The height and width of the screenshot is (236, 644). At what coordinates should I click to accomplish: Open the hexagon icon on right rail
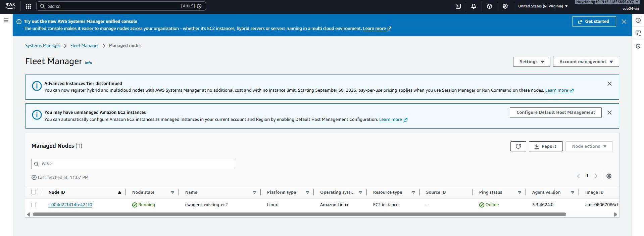point(638,46)
